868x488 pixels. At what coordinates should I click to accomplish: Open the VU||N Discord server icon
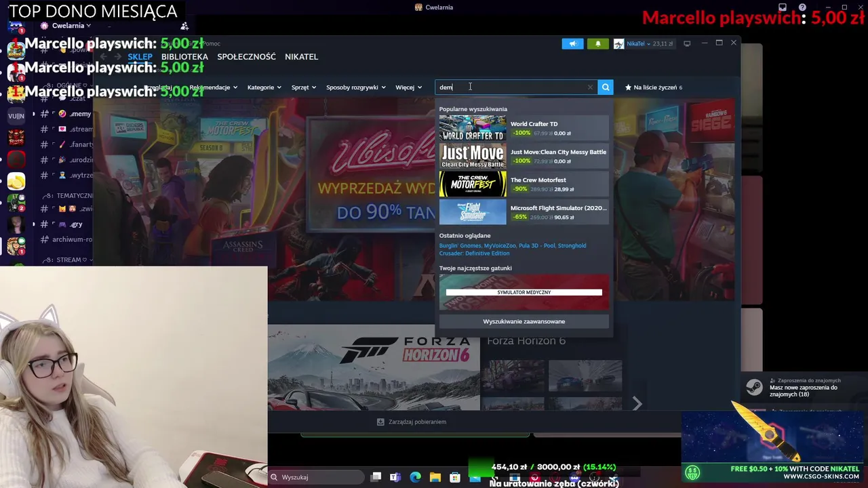(16, 116)
